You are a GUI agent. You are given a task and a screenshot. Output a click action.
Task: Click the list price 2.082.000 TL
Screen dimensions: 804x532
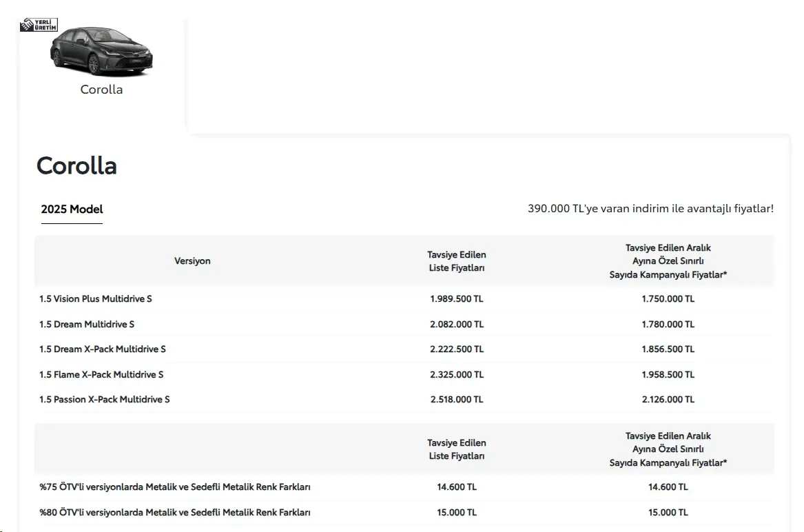click(457, 324)
